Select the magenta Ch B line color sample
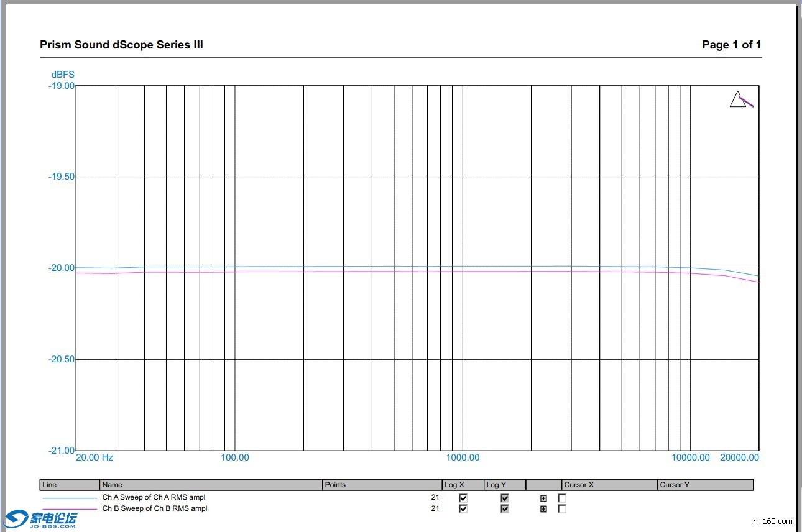 point(70,509)
